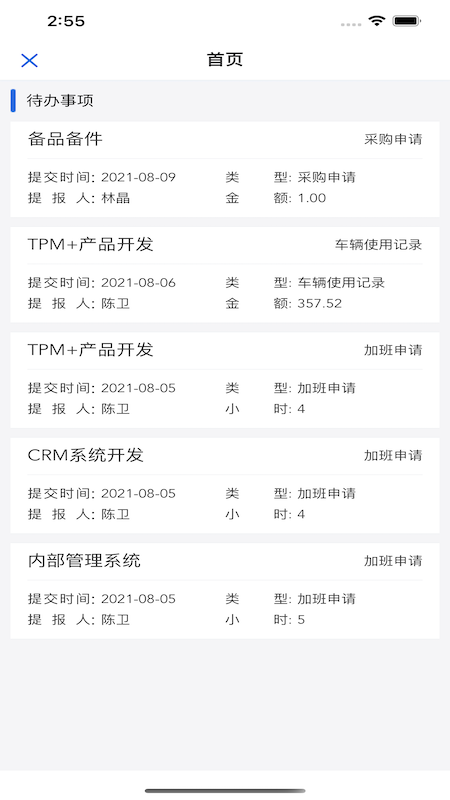Tap 加班申请 tag on 内部管理系统 card

393,561
